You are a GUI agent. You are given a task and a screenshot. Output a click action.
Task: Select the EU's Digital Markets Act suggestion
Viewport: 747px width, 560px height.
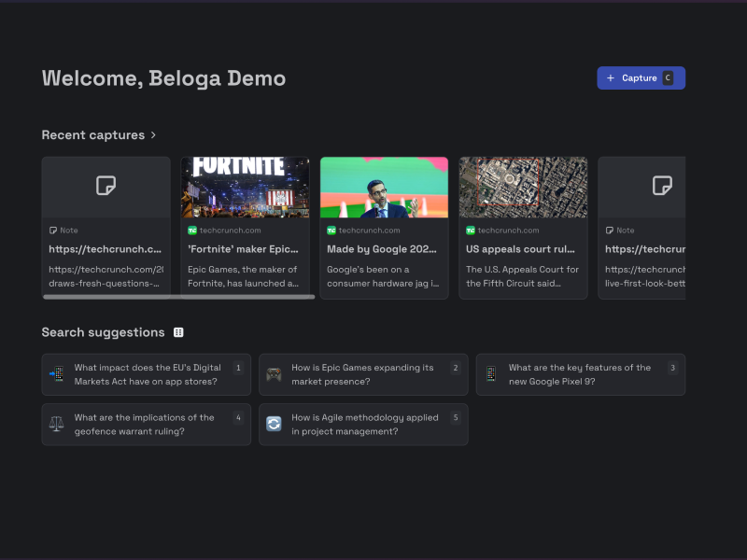click(x=147, y=374)
